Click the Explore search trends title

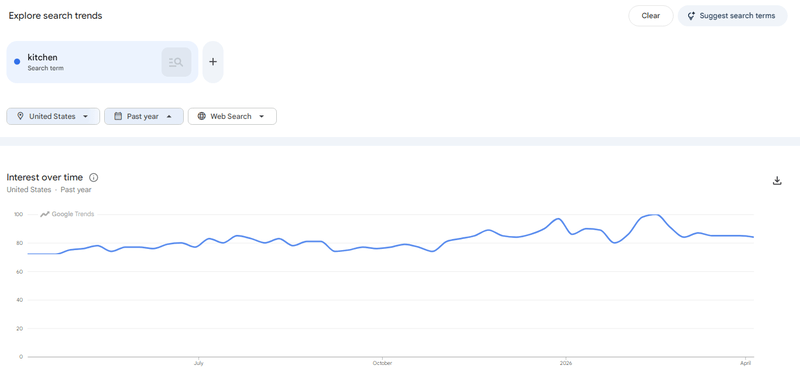point(56,16)
